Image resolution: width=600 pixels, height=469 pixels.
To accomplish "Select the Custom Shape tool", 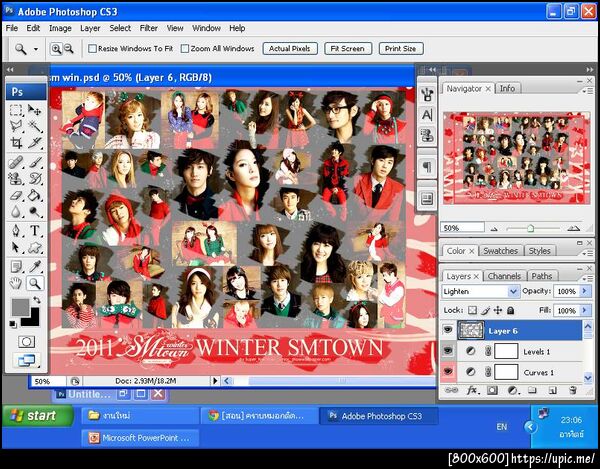I will (x=35, y=248).
